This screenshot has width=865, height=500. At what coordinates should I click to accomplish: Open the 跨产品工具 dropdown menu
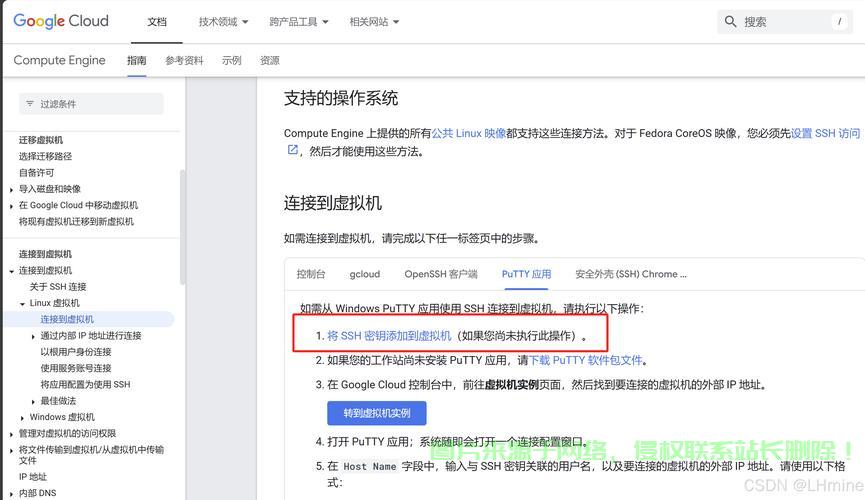click(x=298, y=22)
